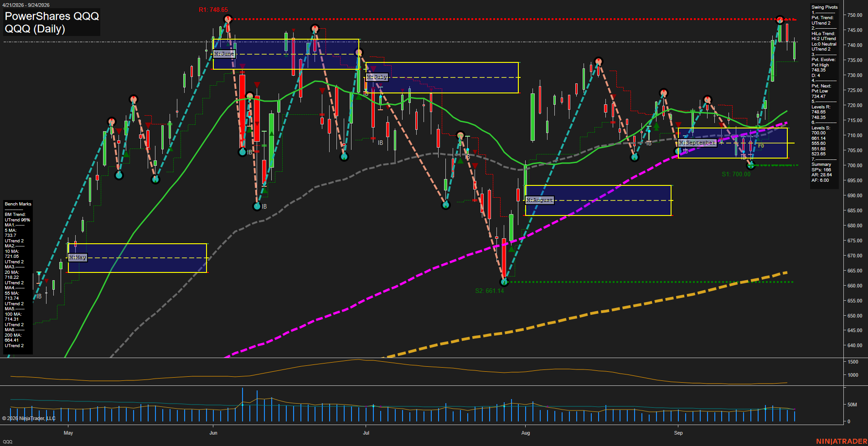Click the AF: 6.00 summary entry
The height and width of the screenshot is (446, 868).
click(x=820, y=180)
